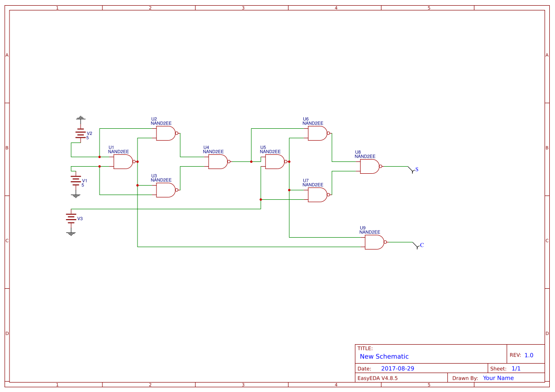Screen dimensions: 555x392
Task: Click the U7 NAND gate symbol
Action: 319,195
